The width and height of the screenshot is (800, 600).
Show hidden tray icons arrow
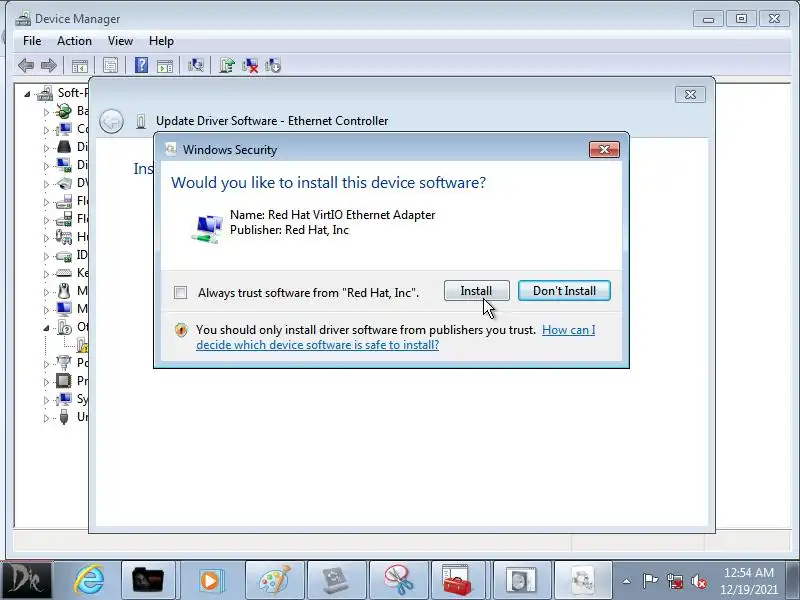click(x=627, y=581)
